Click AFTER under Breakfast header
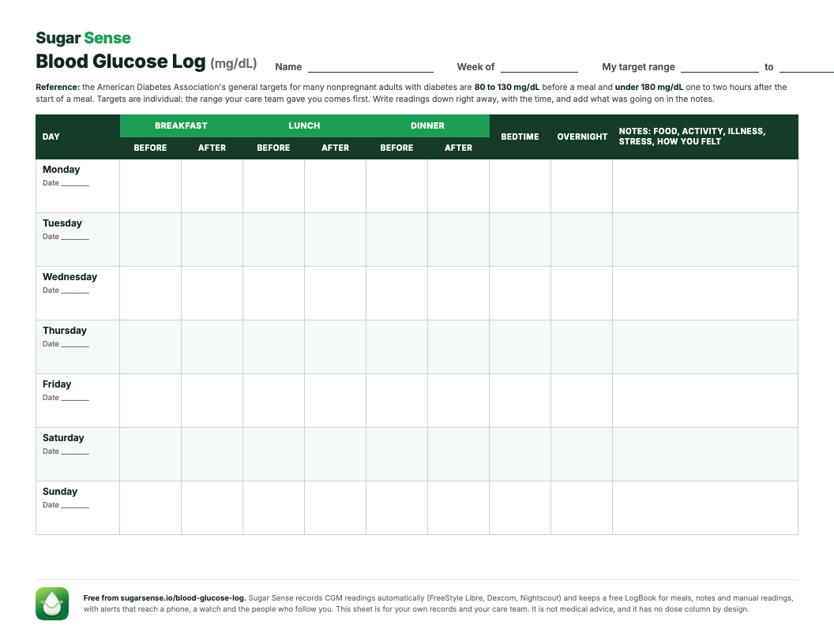834x644 pixels. (x=212, y=148)
